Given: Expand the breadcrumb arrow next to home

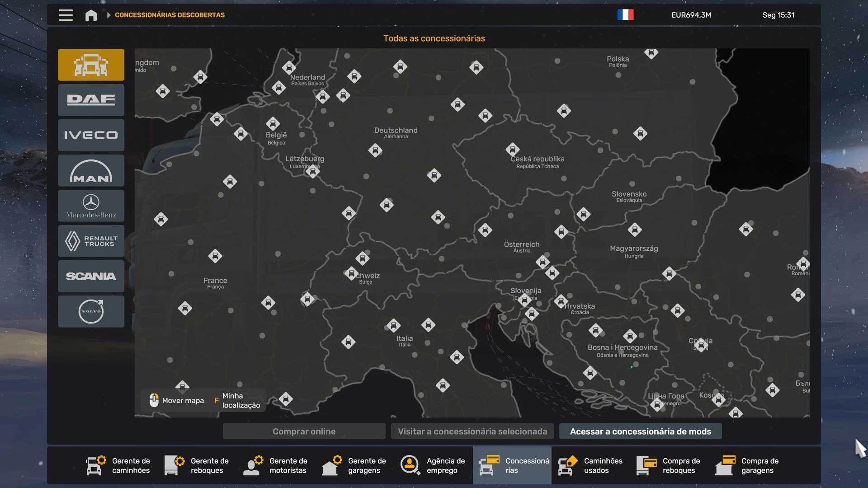Looking at the screenshot, I should click(x=108, y=15).
